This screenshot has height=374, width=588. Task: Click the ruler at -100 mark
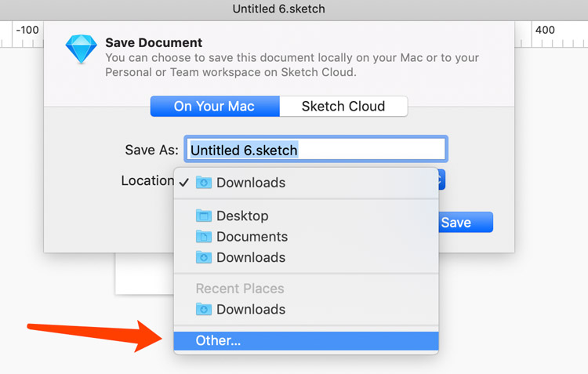pos(27,31)
